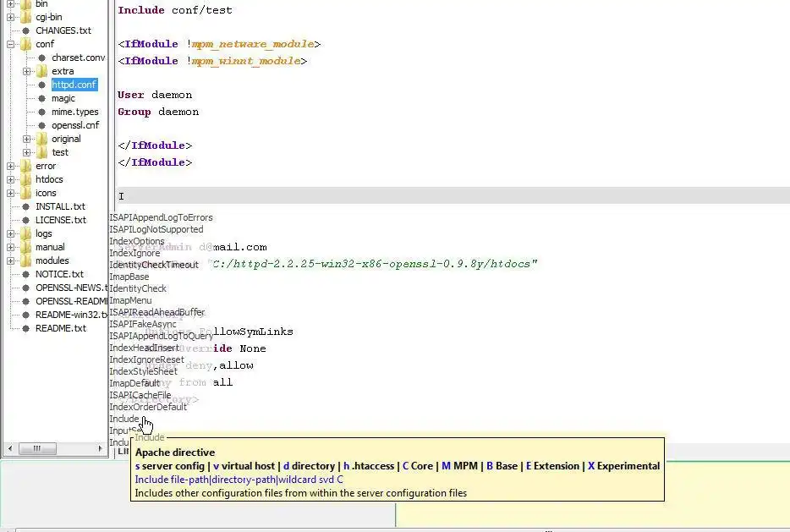Choose ISAPIAppendLogToErrors from autocomplete list
Screen dimensions: 790x532
(162, 217)
